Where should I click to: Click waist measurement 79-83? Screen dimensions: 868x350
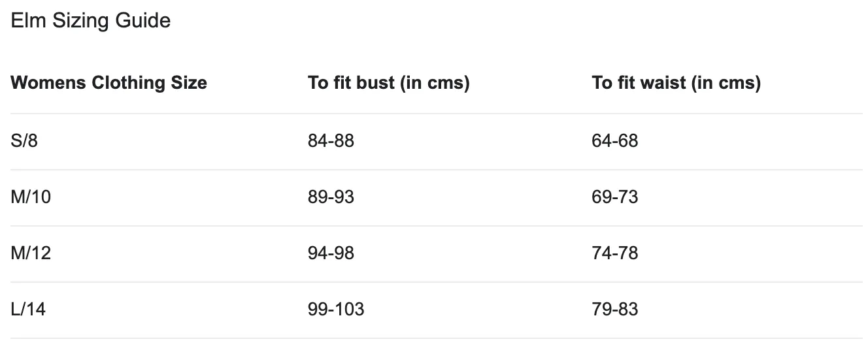(x=615, y=310)
